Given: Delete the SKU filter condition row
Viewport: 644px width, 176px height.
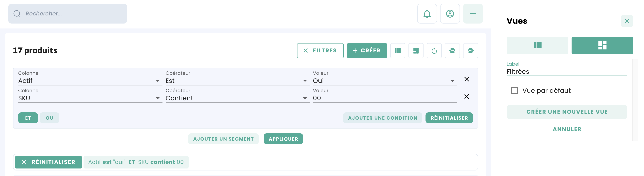Looking at the screenshot, I should [466, 97].
